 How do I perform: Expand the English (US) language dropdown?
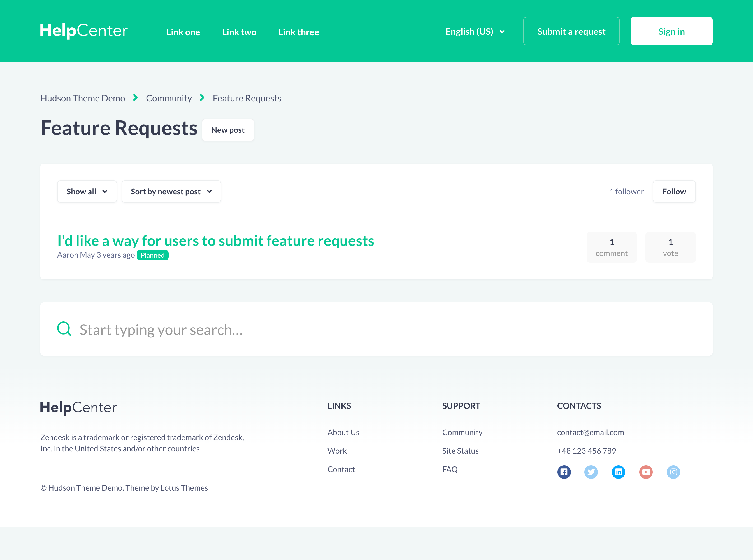[475, 32]
